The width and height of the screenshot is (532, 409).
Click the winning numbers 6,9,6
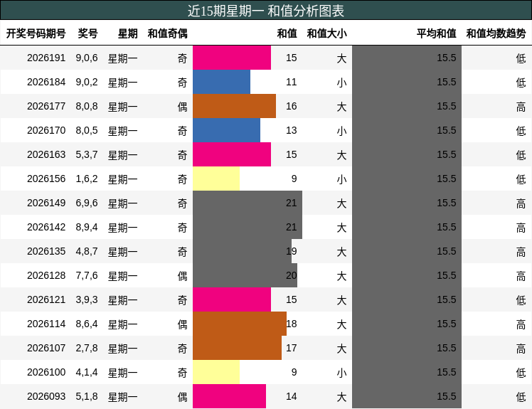(x=87, y=203)
